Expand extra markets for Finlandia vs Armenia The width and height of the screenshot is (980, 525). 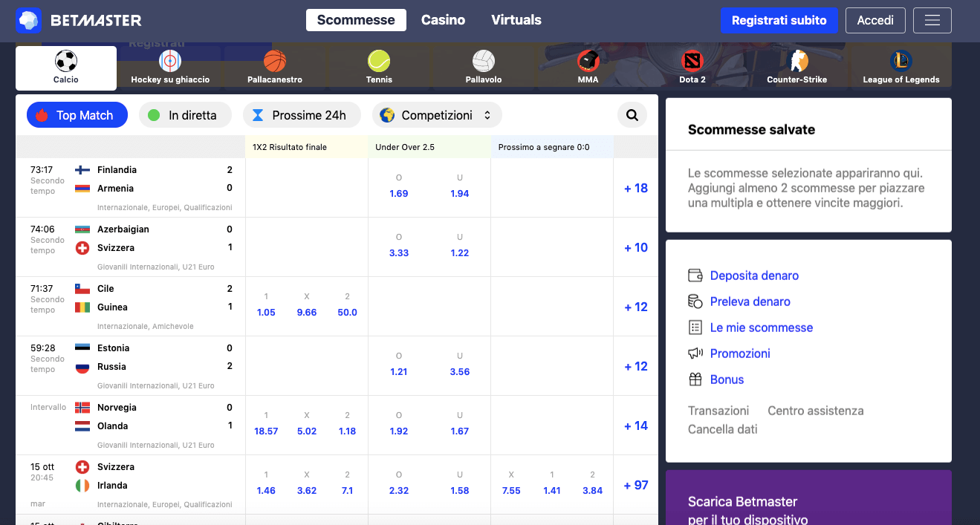pyautogui.click(x=635, y=188)
